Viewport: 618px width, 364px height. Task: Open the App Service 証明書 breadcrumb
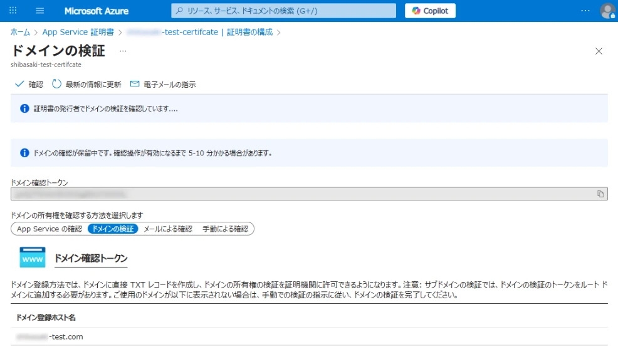coord(78,32)
